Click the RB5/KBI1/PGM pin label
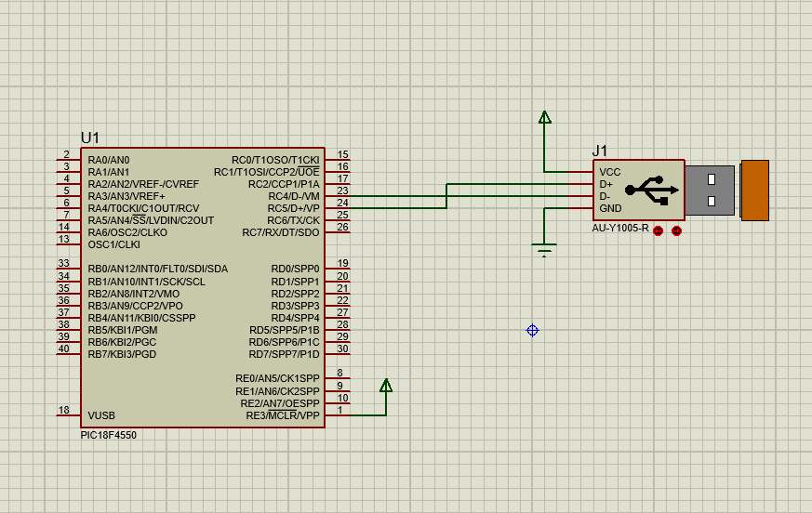 click(123, 330)
